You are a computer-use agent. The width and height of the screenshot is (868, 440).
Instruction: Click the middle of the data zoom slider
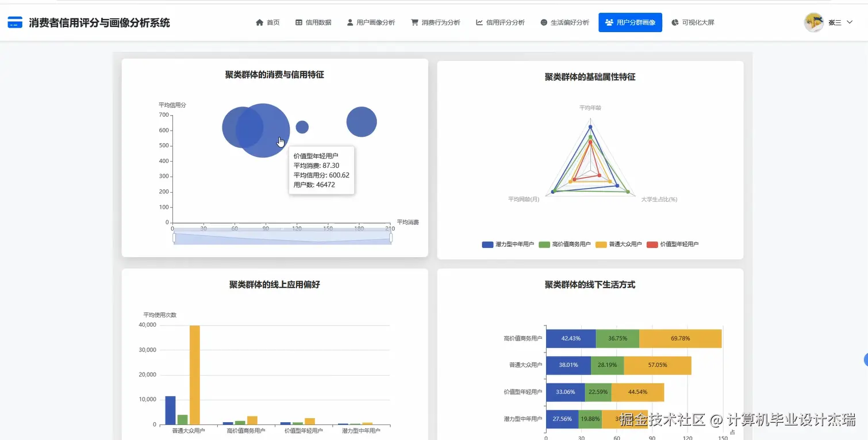click(282, 238)
